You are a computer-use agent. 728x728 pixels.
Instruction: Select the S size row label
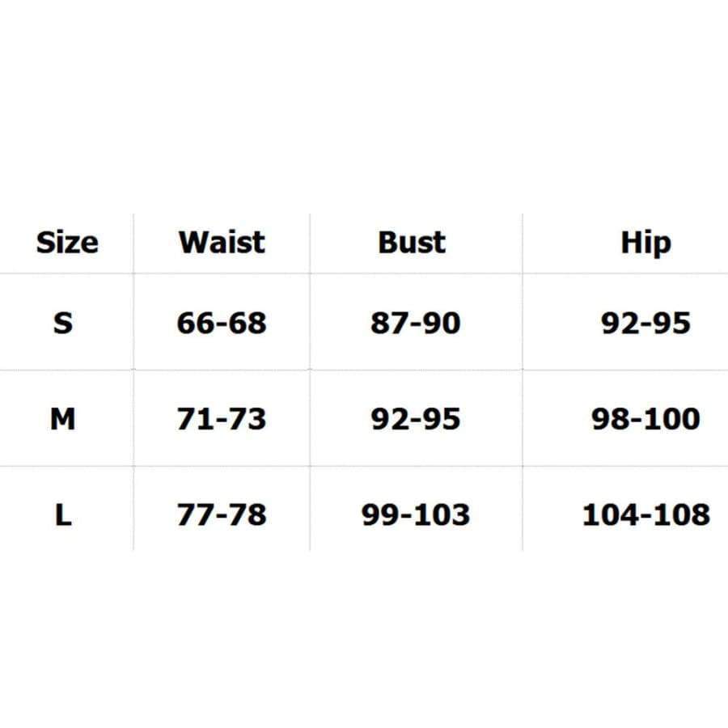[x=63, y=323]
